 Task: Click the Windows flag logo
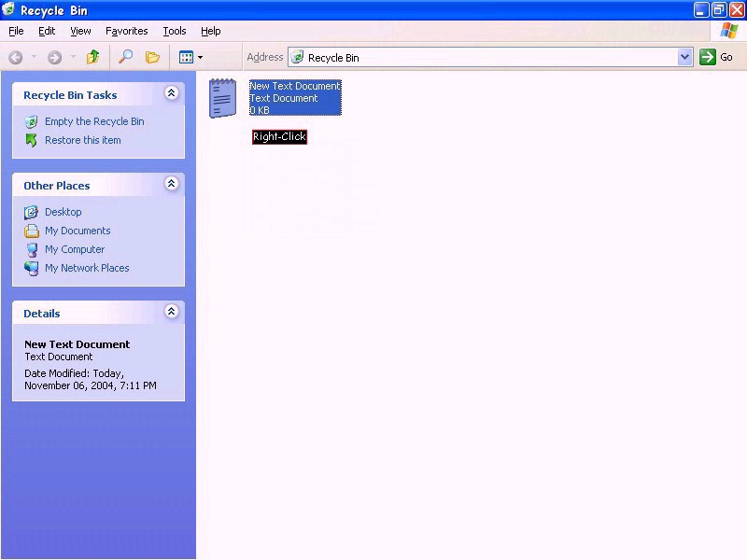click(729, 31)
